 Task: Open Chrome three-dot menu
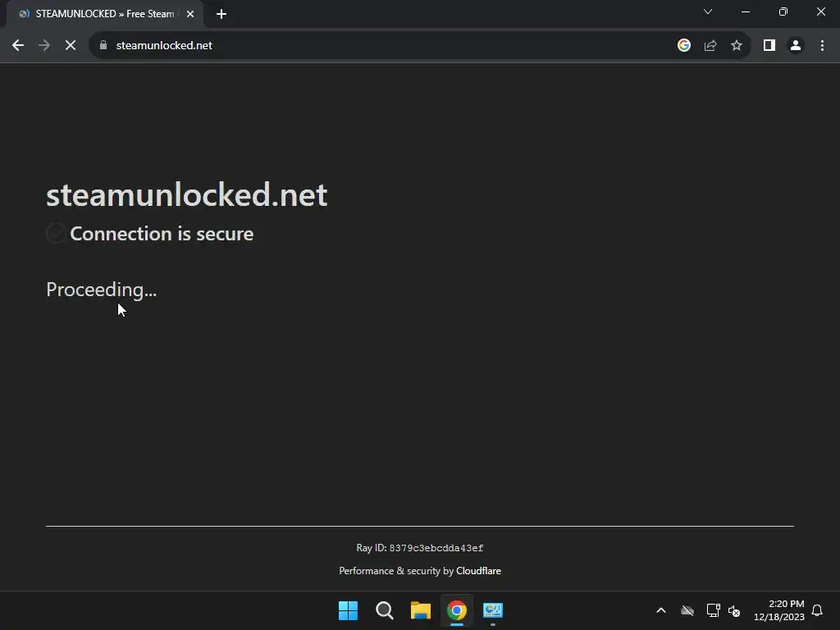pyautogui.click(x=822, y=46)
